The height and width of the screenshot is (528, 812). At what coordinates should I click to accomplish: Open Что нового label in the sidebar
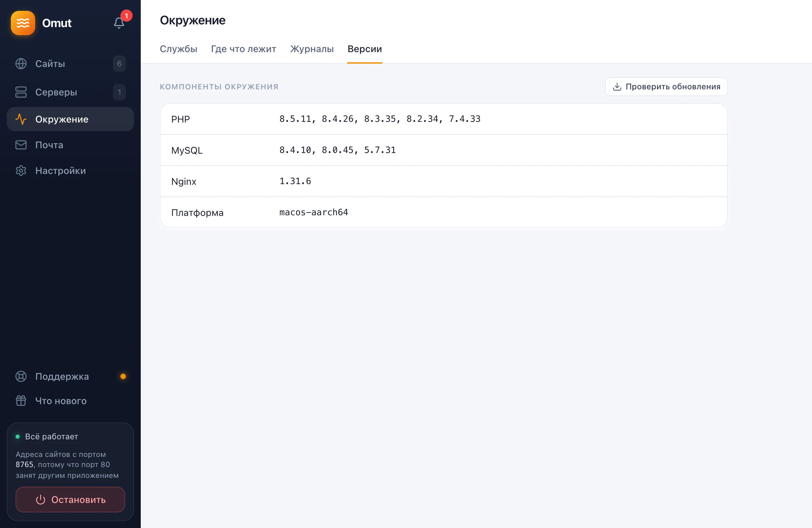point(61,401)
